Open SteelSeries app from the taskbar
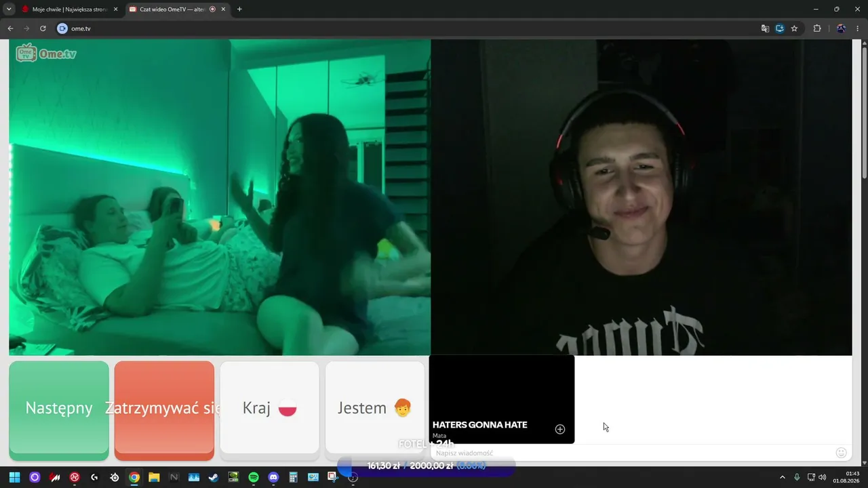The height and width of the screenshot is (488, 868). [x=115, y=477]
